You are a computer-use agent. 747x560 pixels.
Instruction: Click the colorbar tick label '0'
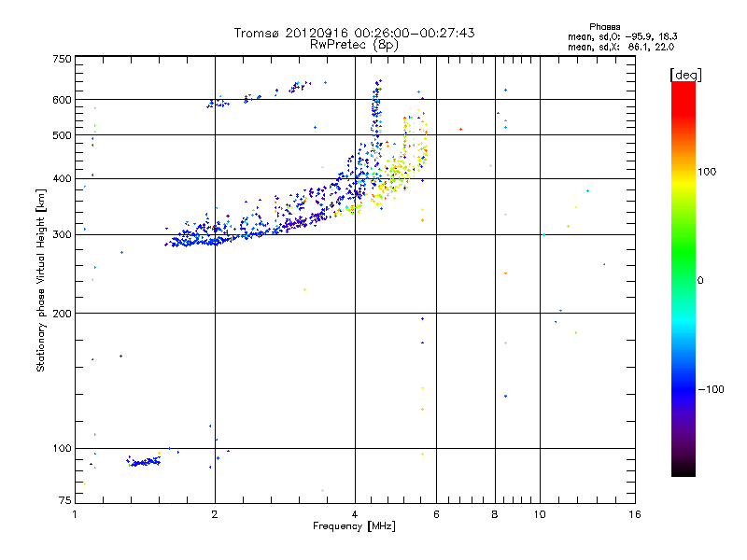click(x=700, y=281)
